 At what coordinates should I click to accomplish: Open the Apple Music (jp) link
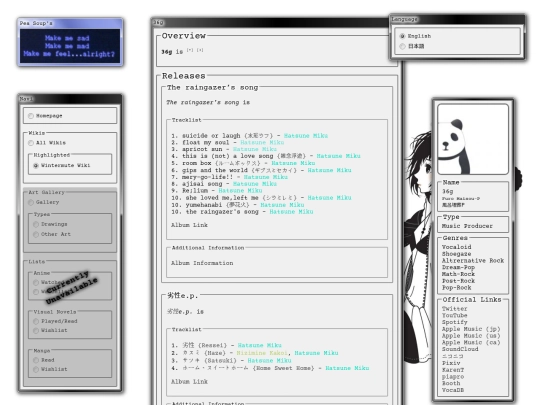[x=471, y=329]
